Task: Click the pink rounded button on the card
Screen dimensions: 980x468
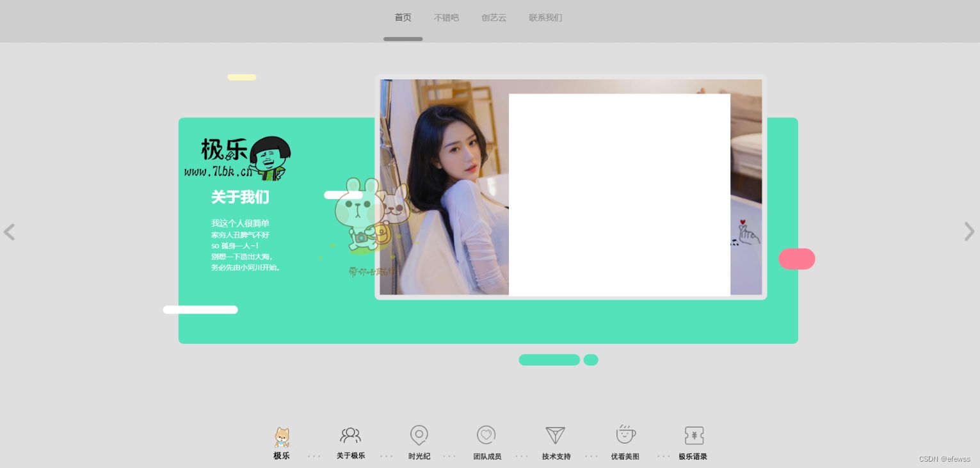Action: pyautogui.click(x=796, y=259)
